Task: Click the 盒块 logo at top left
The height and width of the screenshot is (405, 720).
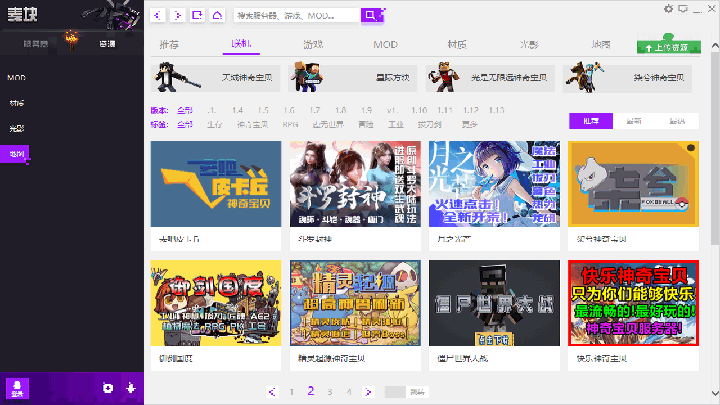Action: click(x=22, y=15)
